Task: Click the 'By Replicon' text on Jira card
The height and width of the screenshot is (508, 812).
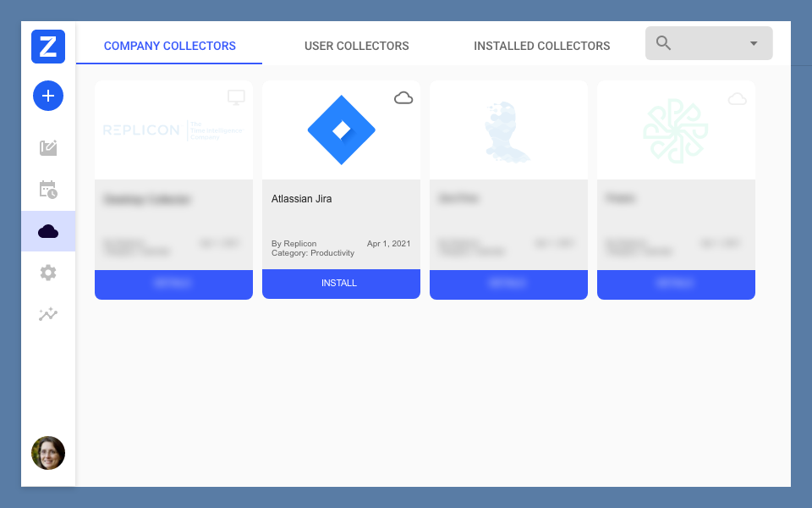Action: tap(294, 244)
